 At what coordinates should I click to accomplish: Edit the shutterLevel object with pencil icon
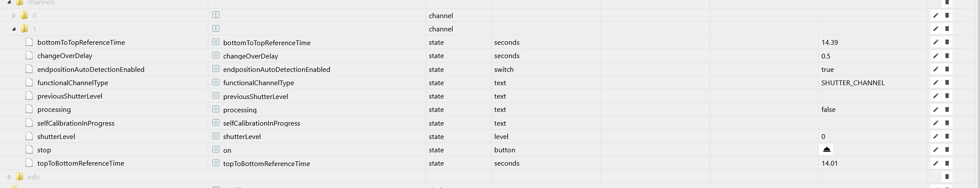(x=935, y=136)
